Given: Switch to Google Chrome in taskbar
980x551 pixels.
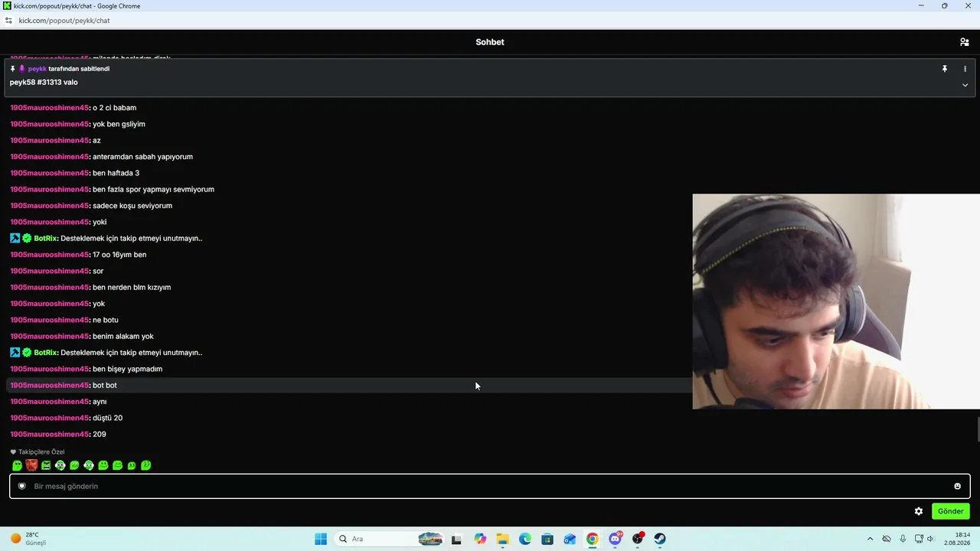Looking at the screenshot, I should tap(592, 539).
